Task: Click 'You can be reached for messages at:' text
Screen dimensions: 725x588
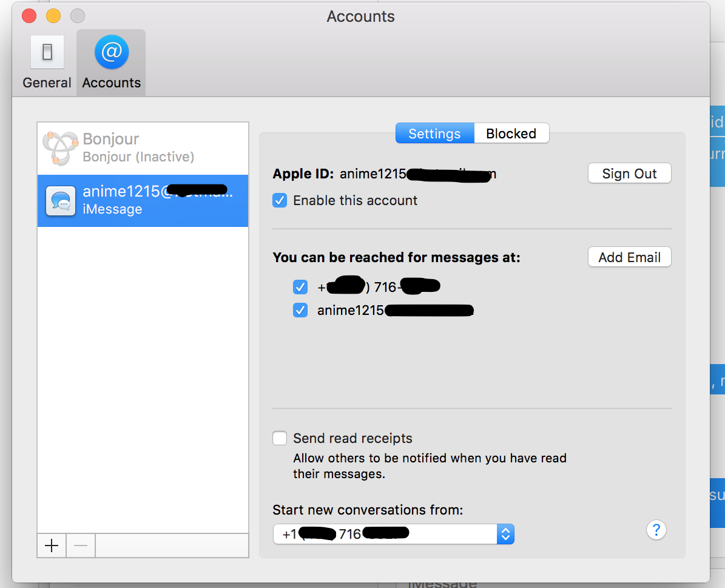Action: pyautogui.click(x=396, y=257)
